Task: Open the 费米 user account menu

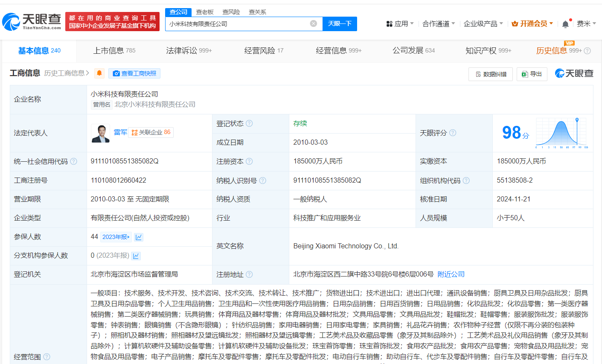Action: pyautogui.click(x=586, y=24)
